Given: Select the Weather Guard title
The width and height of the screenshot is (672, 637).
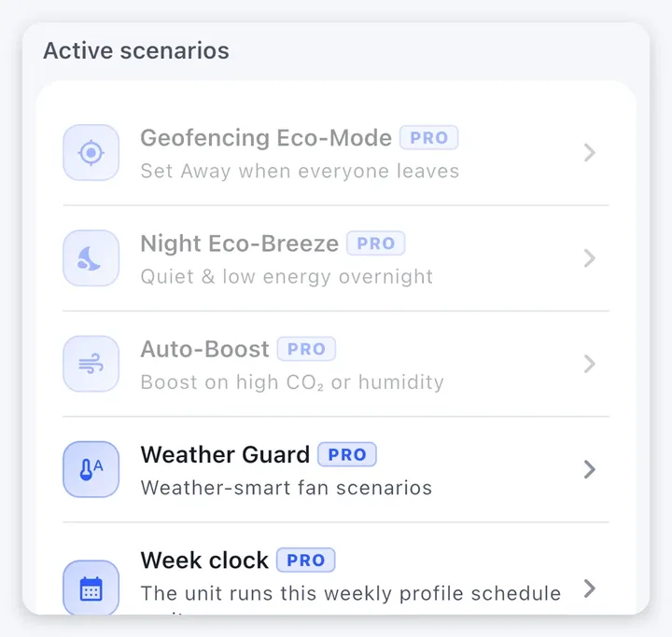Looking at the screenshot, I should coord(225,454).
